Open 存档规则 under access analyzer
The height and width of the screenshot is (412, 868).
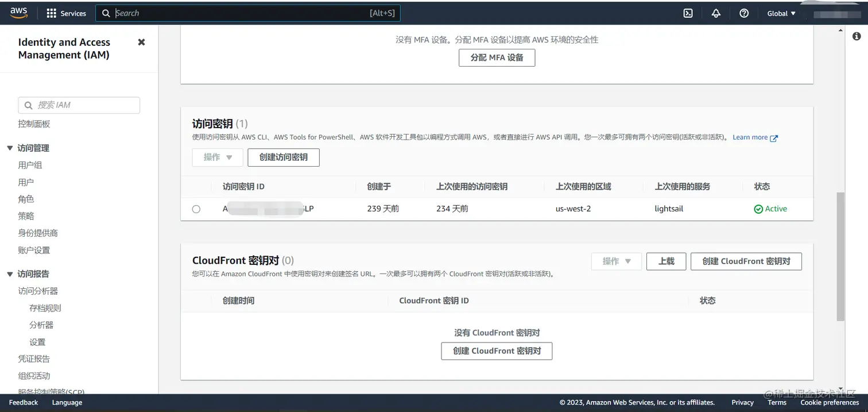[45, 308]
